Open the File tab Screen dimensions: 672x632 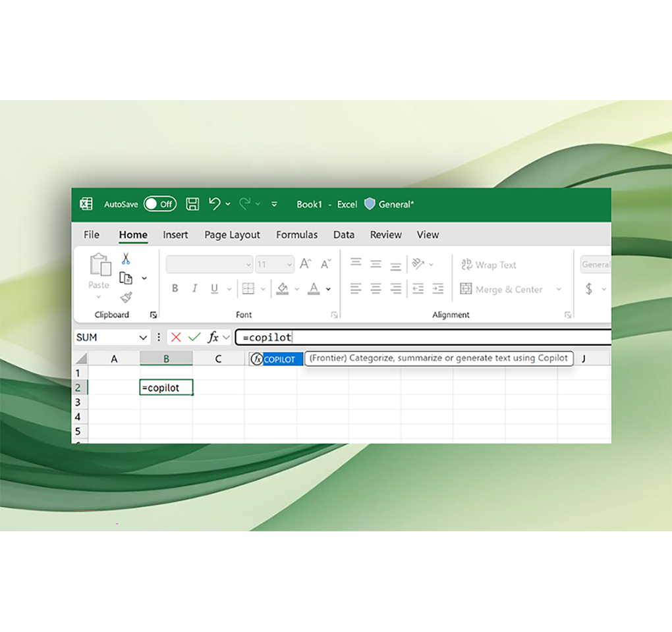pyautogui.click(x=92, y=234)
